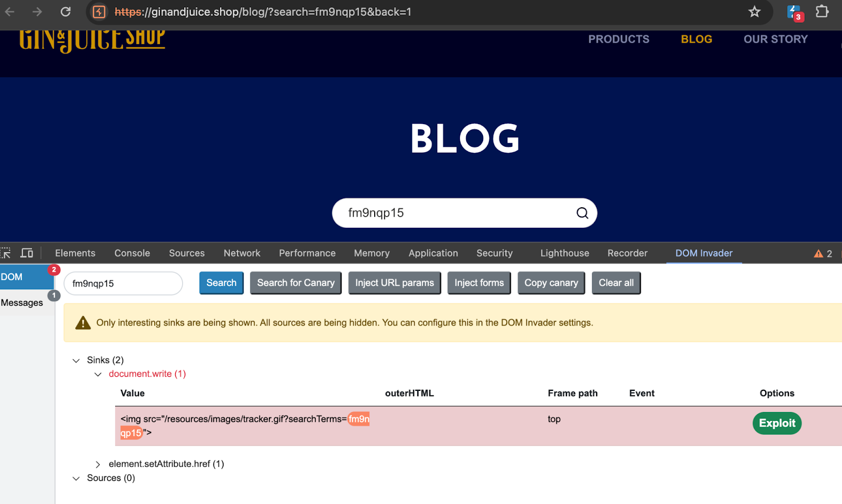
Task: Open OUR STORY navigation link
Action: (x=776, y=39)
